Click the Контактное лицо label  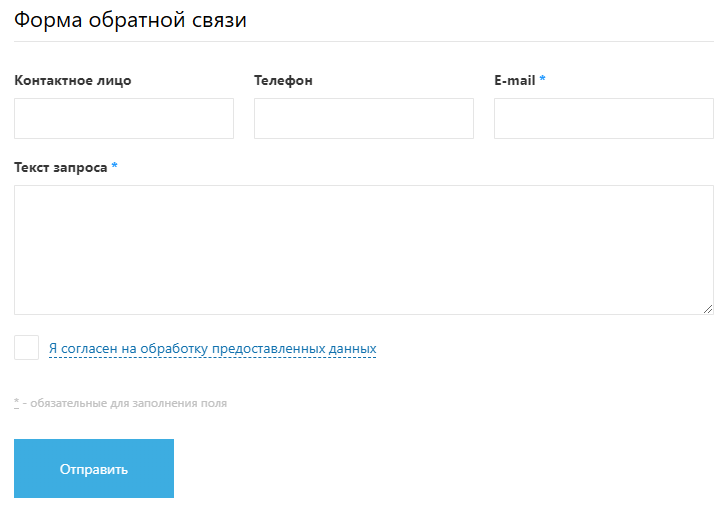coord(72,81)
